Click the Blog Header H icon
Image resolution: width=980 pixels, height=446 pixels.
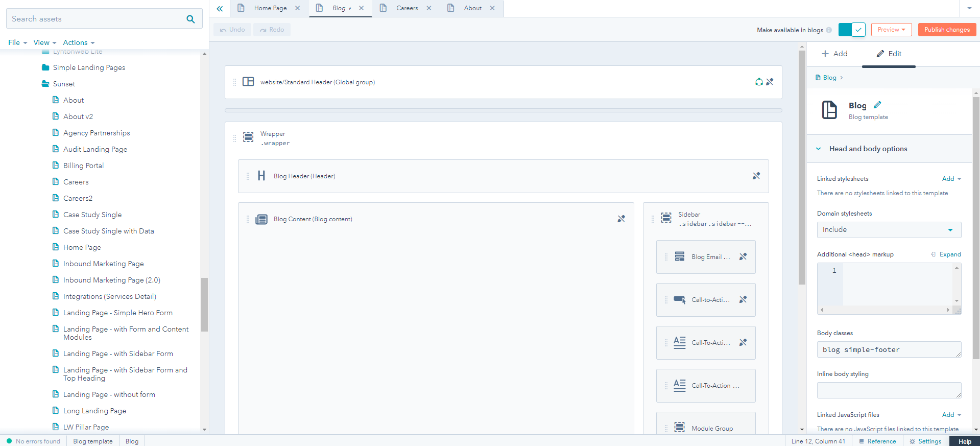point(261,176)
